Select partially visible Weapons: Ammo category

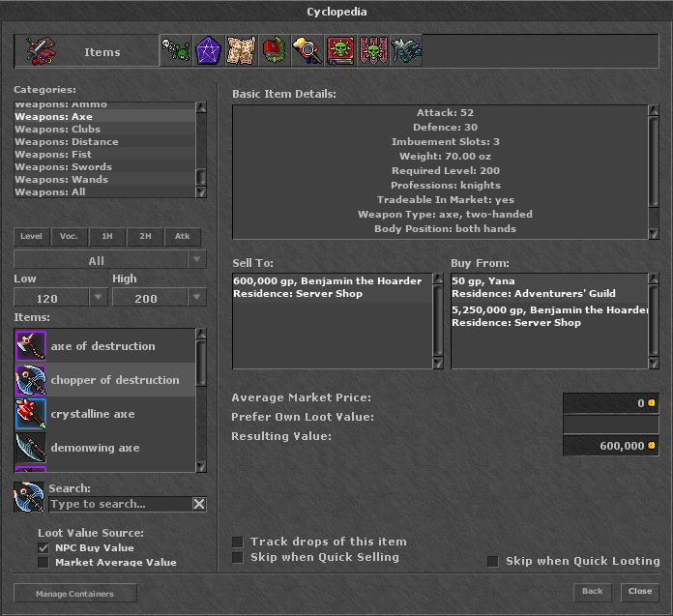click(x=104, y=105)
